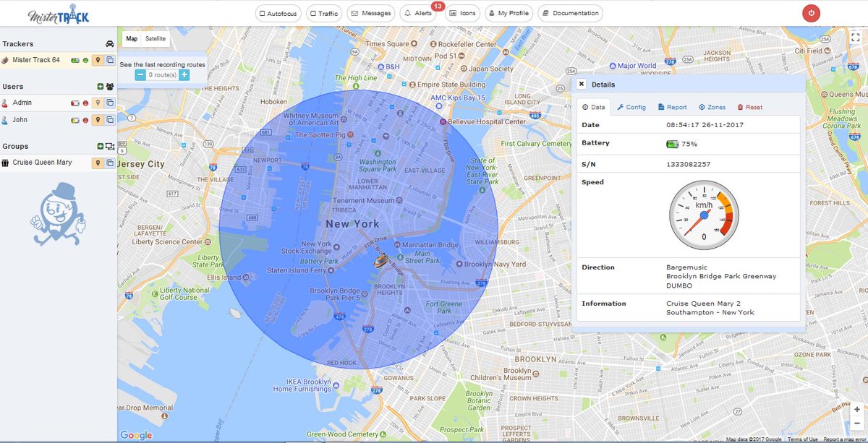Click battery icon next to 75%
The width and height of the screenshot is (868, 443).
tap(673, 144)
